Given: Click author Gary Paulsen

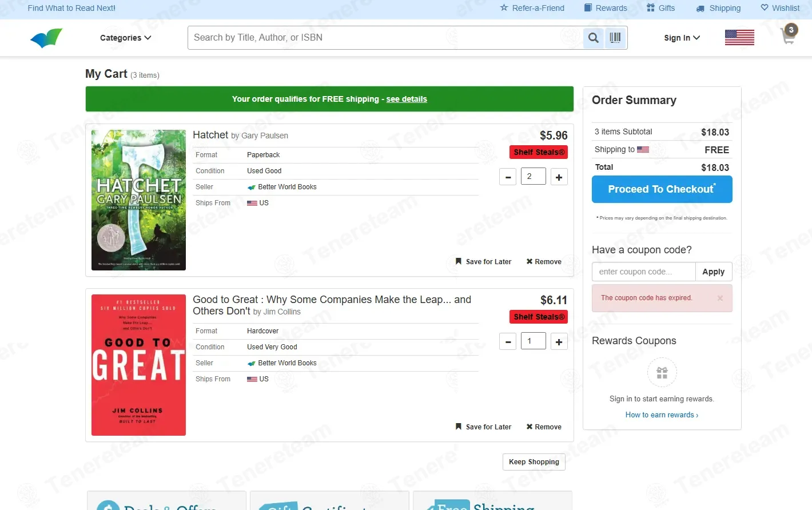Looking at the screenshot, I should pos(265,136).
